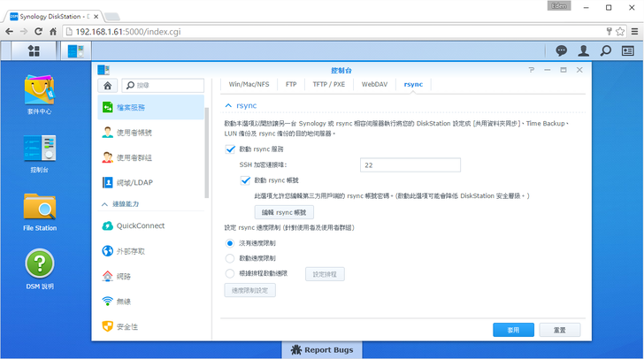Open the Control Panel help question mark
This screenshot has width=644, height=359.
pyautogui.click(x=532, y=70)
